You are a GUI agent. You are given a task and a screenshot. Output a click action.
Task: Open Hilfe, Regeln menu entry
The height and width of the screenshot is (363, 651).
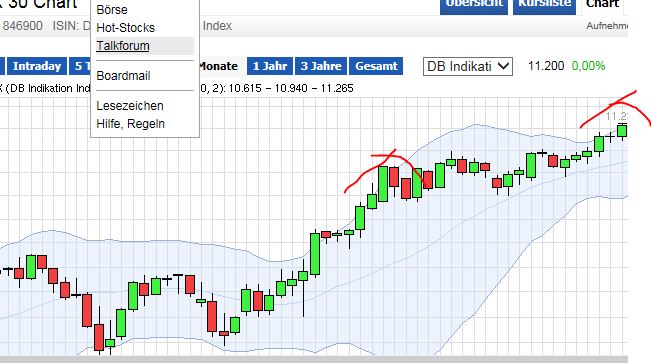click(x=130, y=124)
